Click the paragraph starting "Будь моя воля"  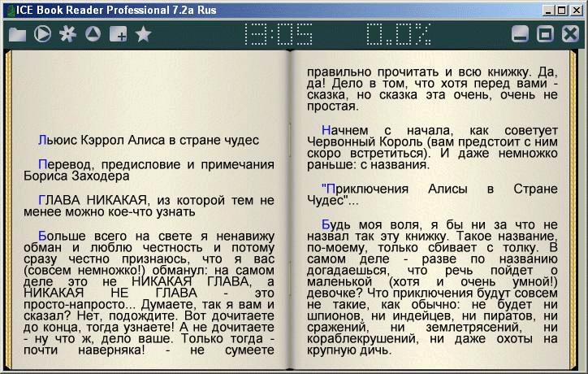pos(432,287)
